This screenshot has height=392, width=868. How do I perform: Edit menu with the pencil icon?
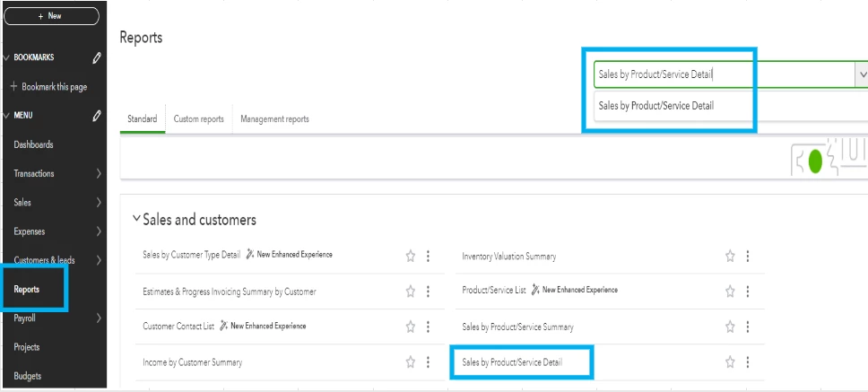coord(97,116)
